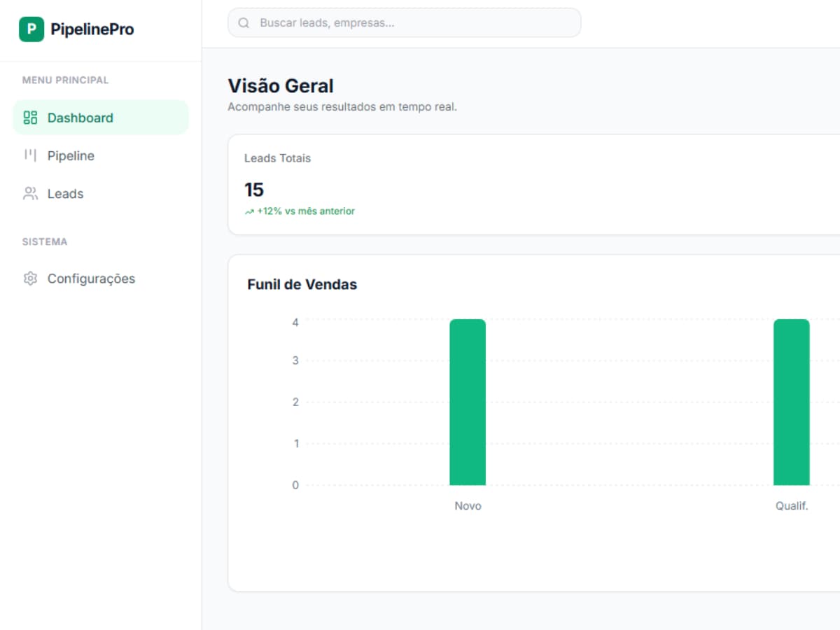Select the Qualif. bar in the funnel chart
840x630 pixels.
coord(791,402)
